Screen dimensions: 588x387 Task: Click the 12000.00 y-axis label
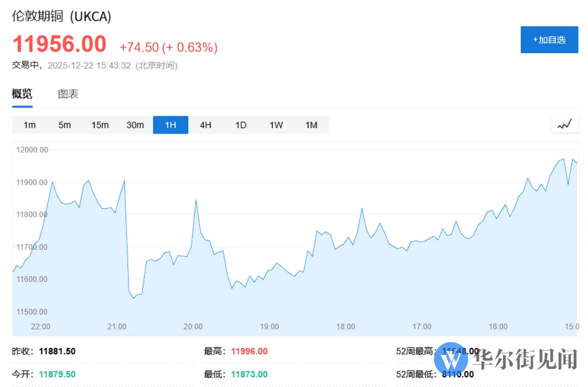(x=32, y=150)
